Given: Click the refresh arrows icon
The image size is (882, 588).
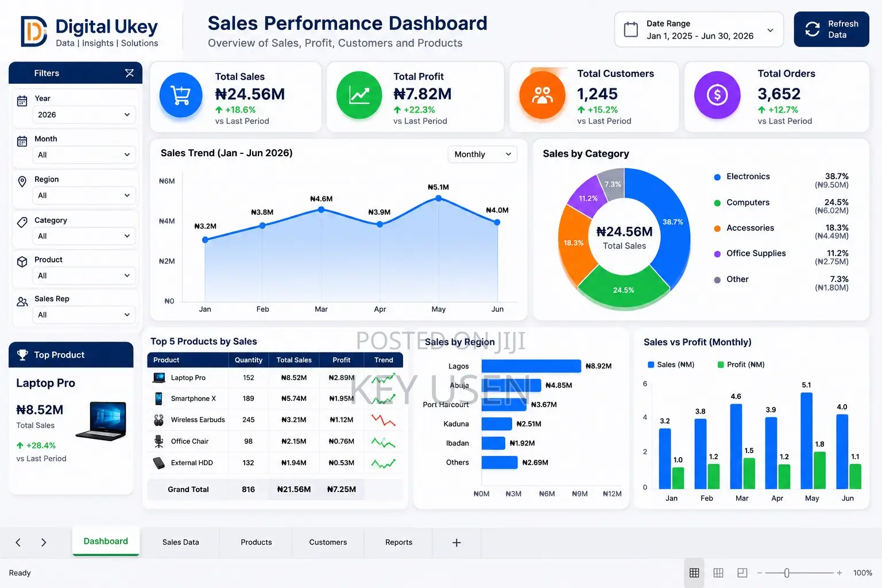Looking at the screenshot, I should click(x=813, y=29).
